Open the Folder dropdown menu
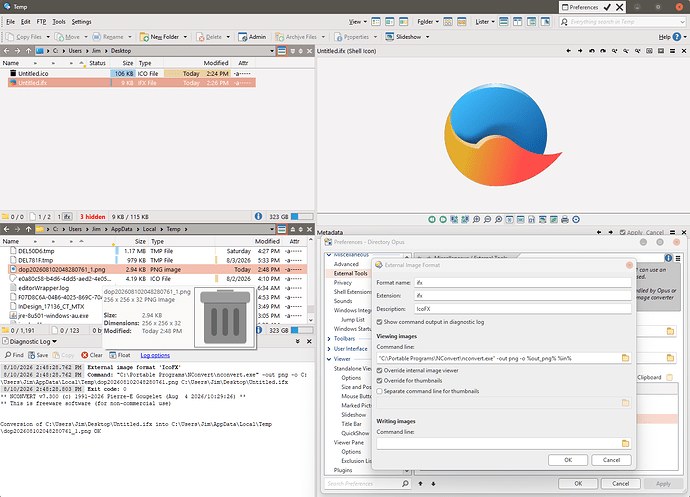 coord(428,22)
